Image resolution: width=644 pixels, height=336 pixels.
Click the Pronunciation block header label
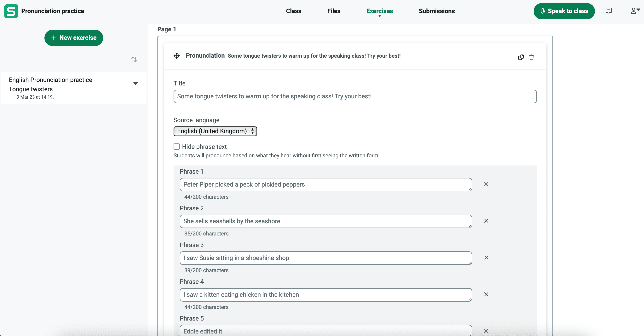(x=205, y=55)
